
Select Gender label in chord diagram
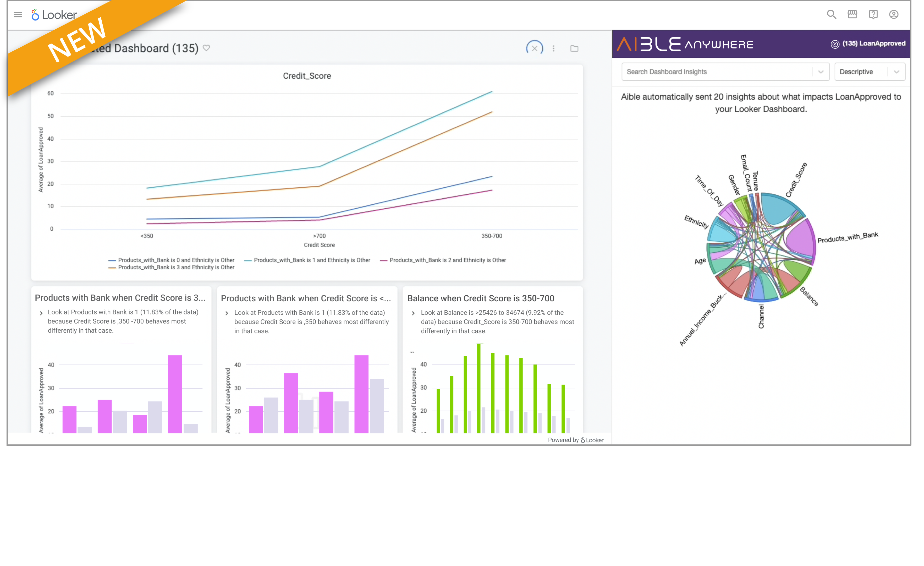point(734,184)
